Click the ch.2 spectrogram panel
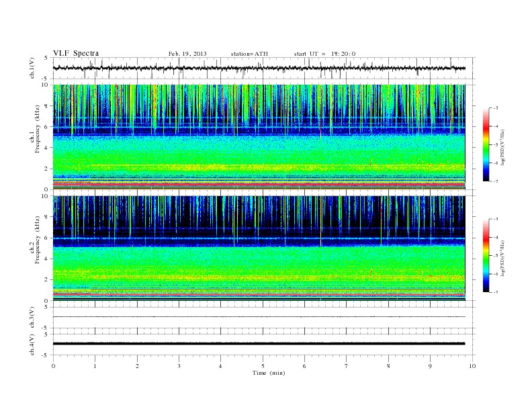Viewport: 532px width, 411px height. [259, 248]
